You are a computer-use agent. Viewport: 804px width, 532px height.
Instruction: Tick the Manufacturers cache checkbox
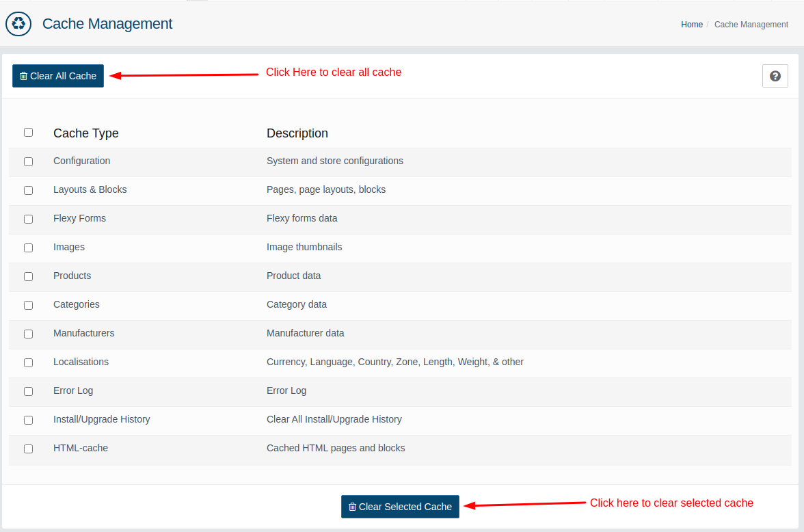tap(28, 334)
